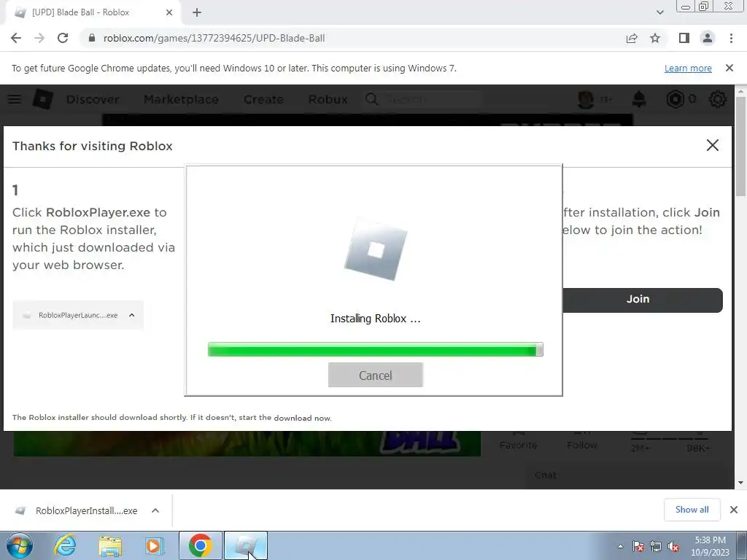Open Marketplace in Roblox nav

(181, 99)
